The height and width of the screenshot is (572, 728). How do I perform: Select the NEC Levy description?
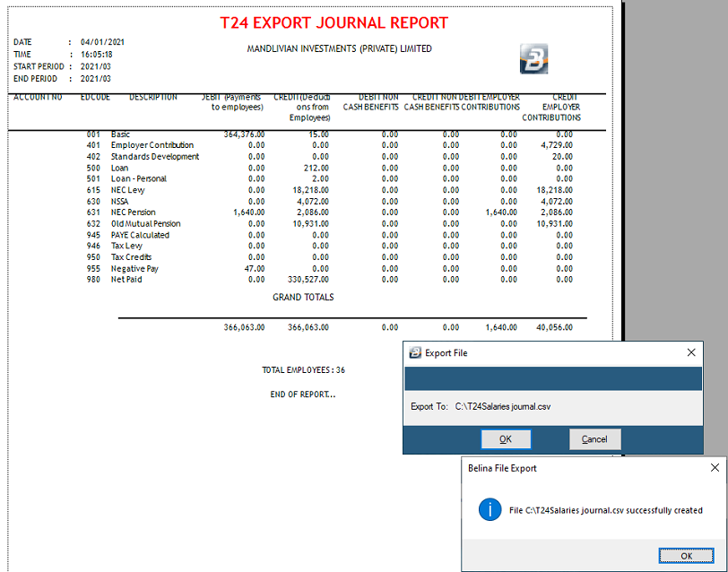(127, 190)
